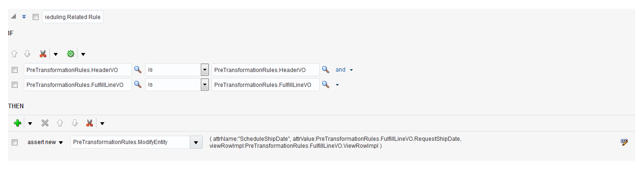Edit the Scheduling Related Rule name field
The height and width of the screenshot is (171, 644).
point(72,17)
